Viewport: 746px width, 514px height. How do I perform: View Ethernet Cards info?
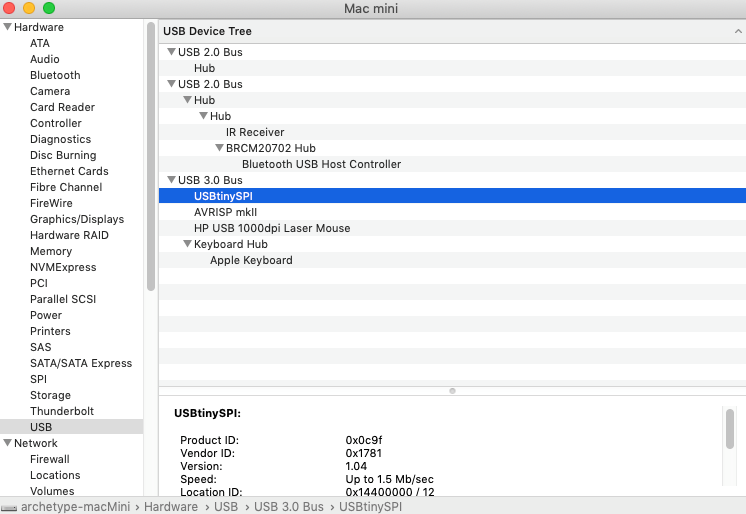[x=69, y=171]
